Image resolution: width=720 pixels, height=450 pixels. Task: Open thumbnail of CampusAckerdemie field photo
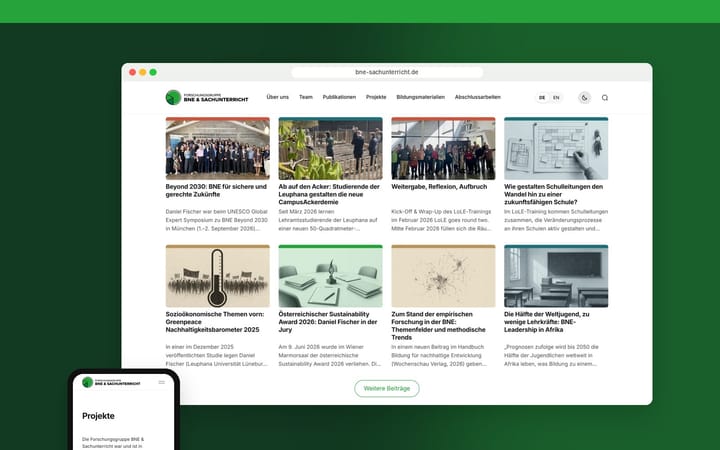tap(330, 148)
